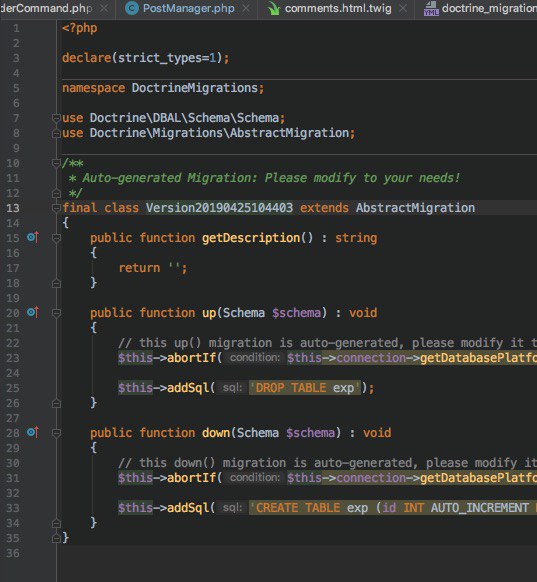Click fold end marker at line 8
537x582 pixels.
tap(56, 133)
